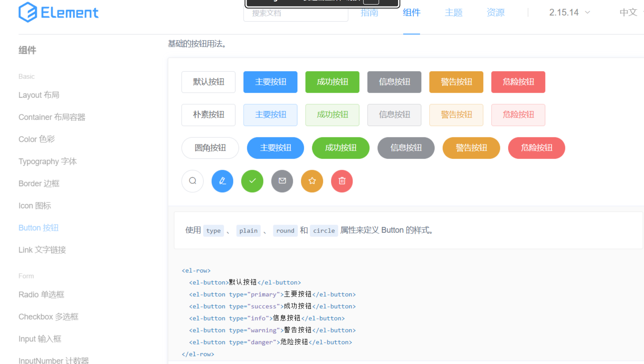Click the orange circular star button

pyautogui.click(x=312, y=181)
